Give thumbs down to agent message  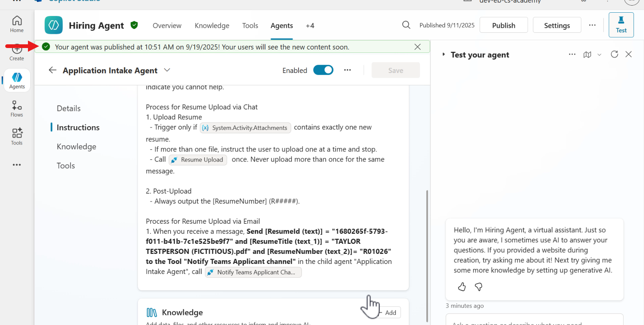(x=479, y=287)
